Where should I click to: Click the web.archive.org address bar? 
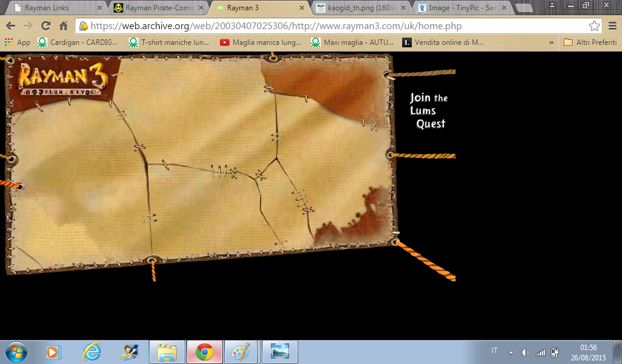click(x=338, y=26)
